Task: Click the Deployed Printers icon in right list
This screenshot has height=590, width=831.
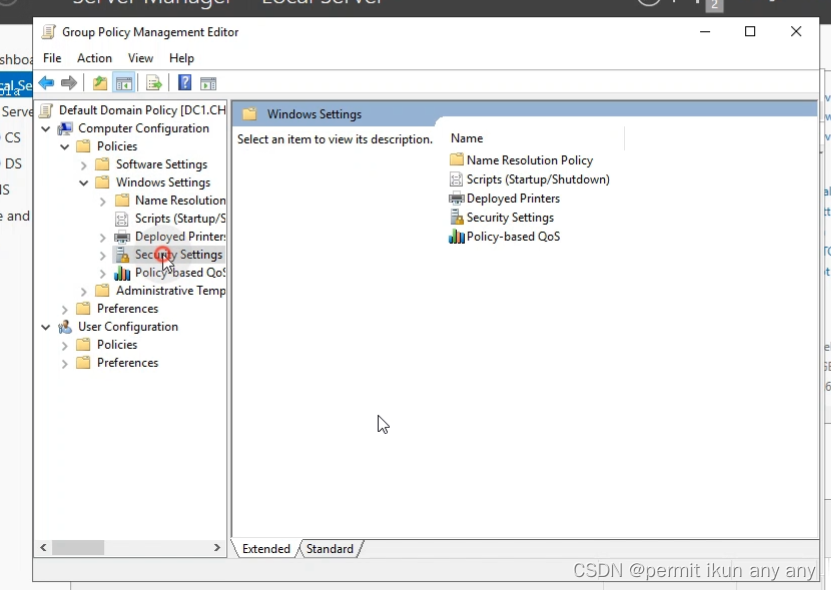Action: click(x=456, y=198)
